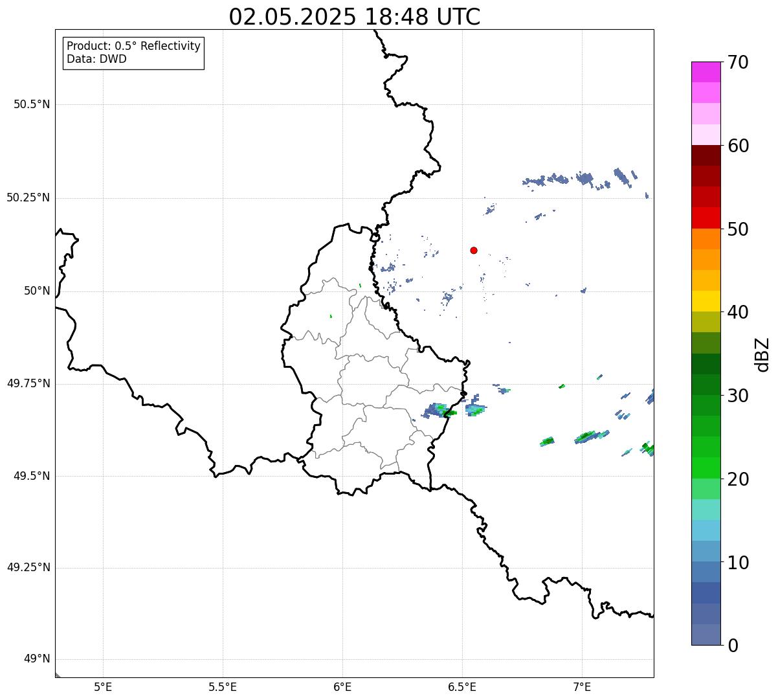Image resolution: width=778 pixels, height=700 pixels.
Task: Click the 5°E longitude label
Action: [x=103, y=686]
